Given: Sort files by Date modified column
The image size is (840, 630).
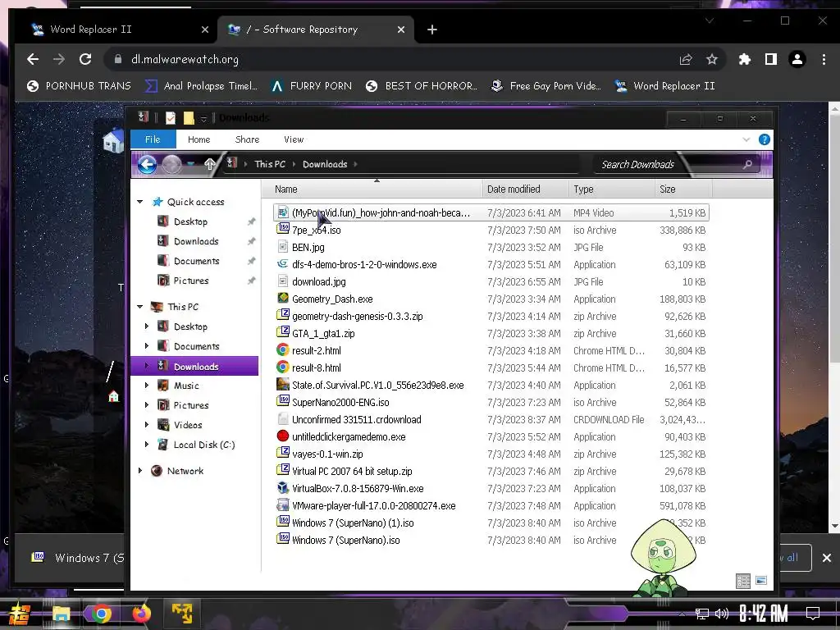Looking at the screenshot, I should tap(525, 189).
